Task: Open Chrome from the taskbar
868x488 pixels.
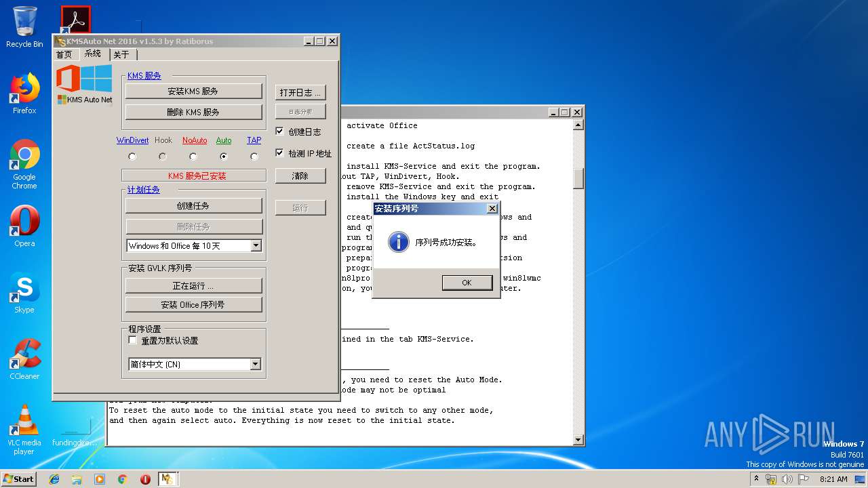Action: pyautogui.click(x=122, y=479)
